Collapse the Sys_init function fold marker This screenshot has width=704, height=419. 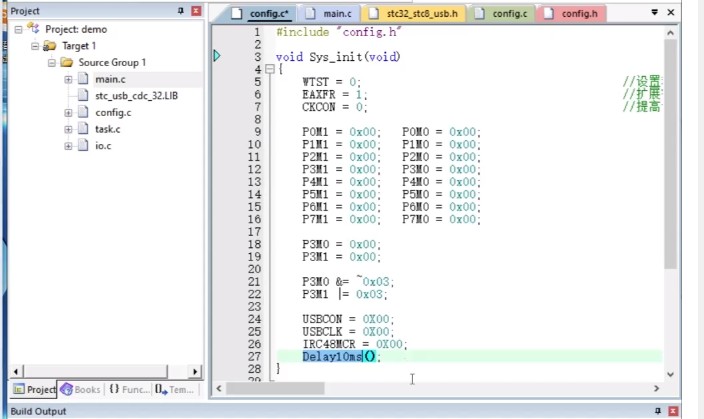270,69
